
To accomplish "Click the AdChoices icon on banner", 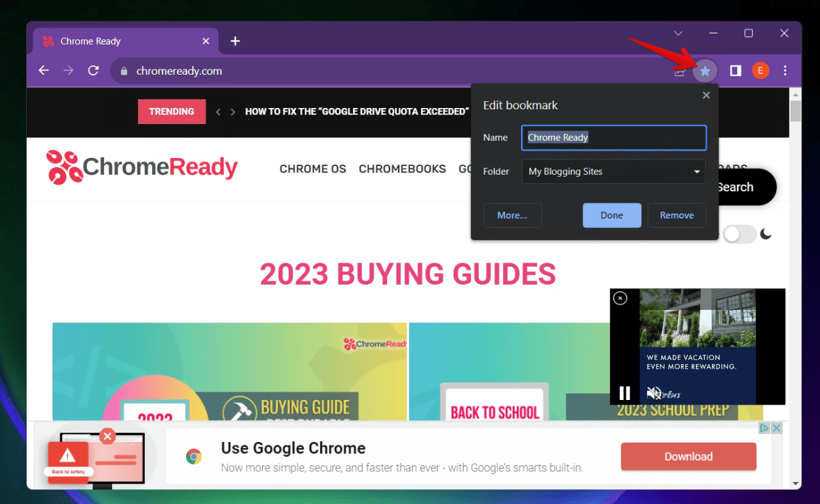I will (x=765, y=428).
